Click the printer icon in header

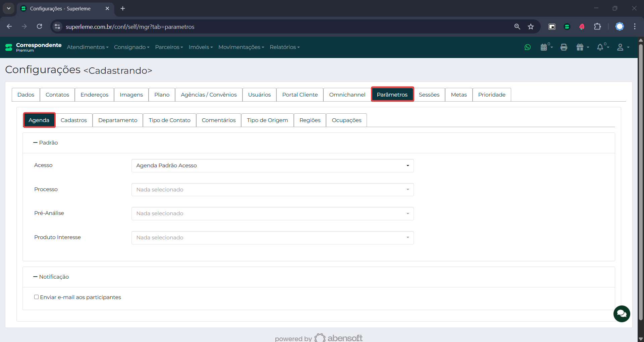[x=564, y=47]
